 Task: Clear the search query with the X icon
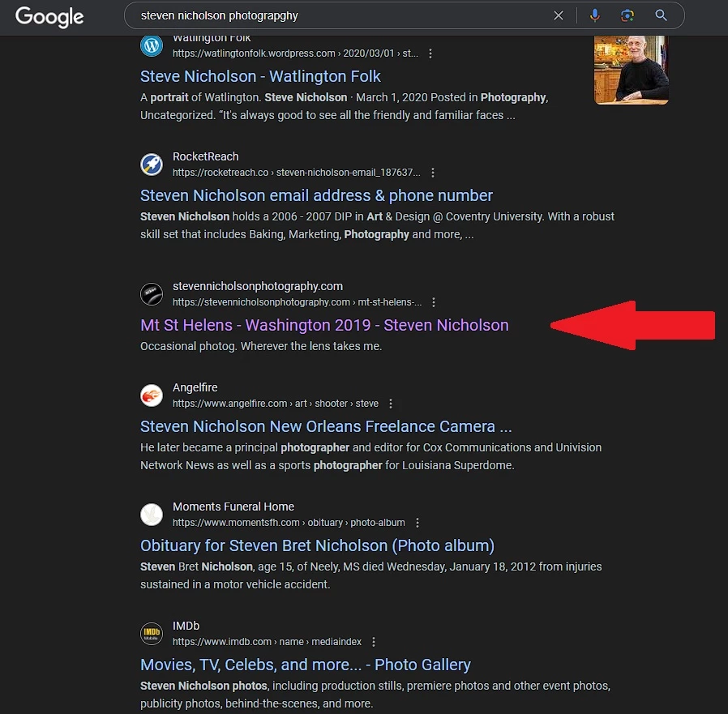[559, 15]
